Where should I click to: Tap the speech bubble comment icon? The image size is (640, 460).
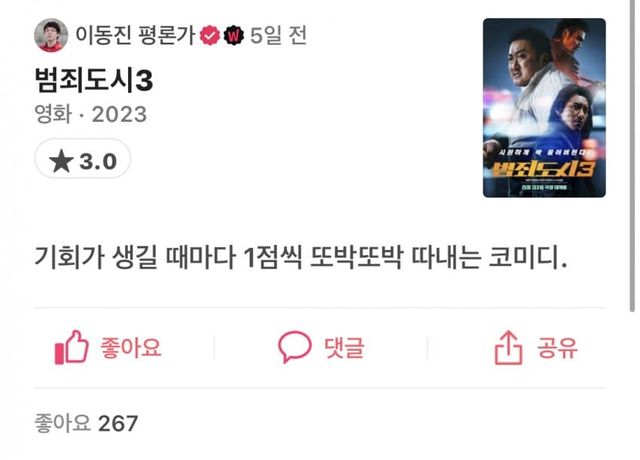[x=295, y=347]
